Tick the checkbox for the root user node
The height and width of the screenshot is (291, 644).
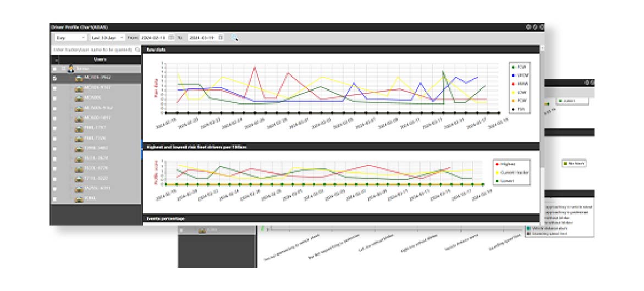[x=54, y=69]
